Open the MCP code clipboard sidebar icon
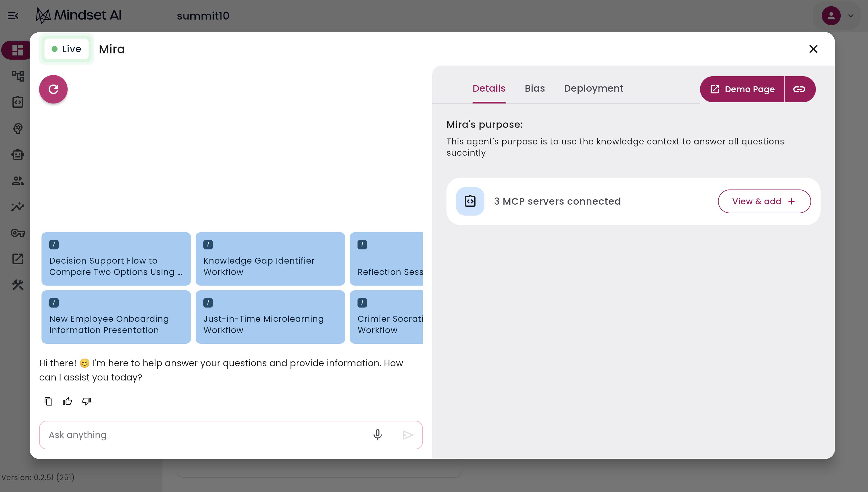868x492 pixels. pyautogui.click(x=17, y=102)
